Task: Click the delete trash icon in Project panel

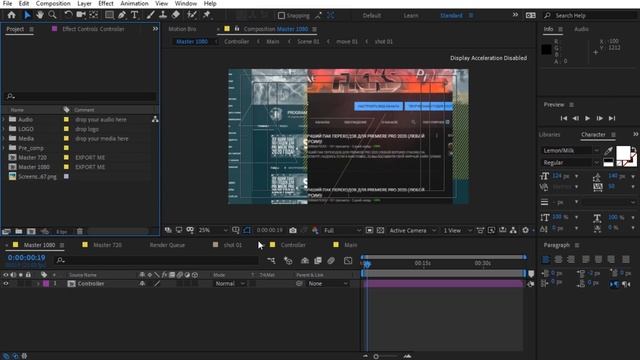Action: click(80, 231)
